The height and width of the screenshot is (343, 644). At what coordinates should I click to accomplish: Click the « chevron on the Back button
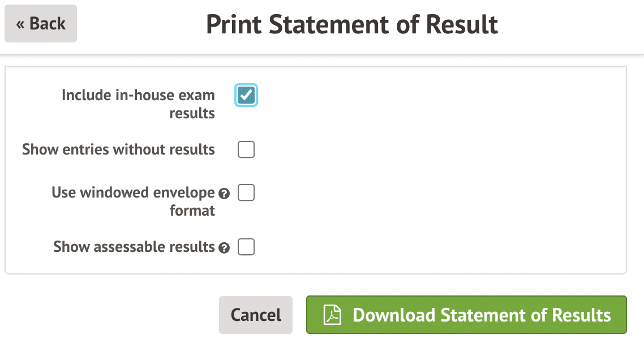click(20, 24)
